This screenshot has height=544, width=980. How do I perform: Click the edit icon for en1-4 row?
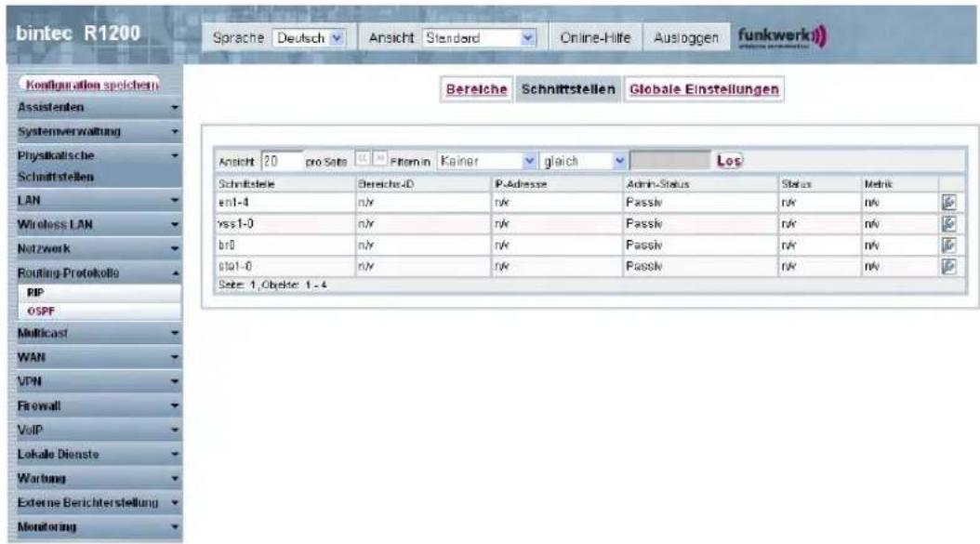[948, 203]
